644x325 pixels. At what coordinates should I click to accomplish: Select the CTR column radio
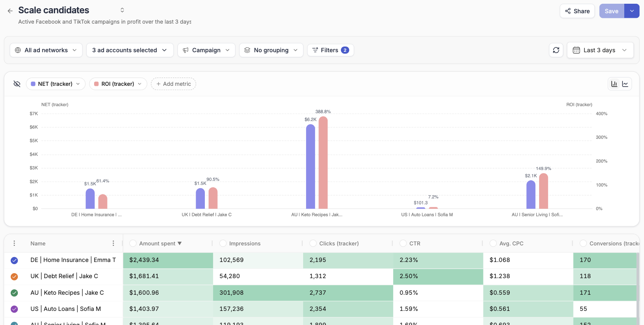[x=403, y=243]
